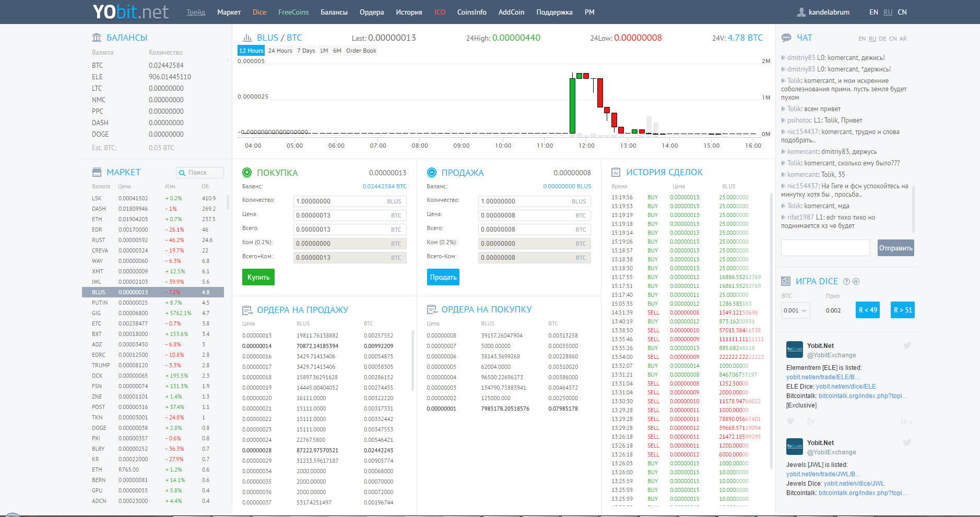Open История in the top menu
Viewport: 980px width, 517px height.
click(409, 12)
